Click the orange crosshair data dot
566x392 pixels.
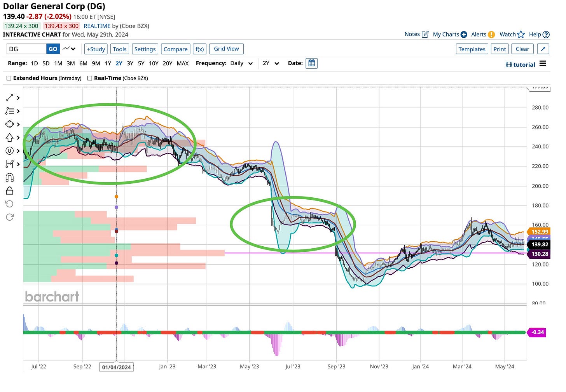(x=116, y=197)
